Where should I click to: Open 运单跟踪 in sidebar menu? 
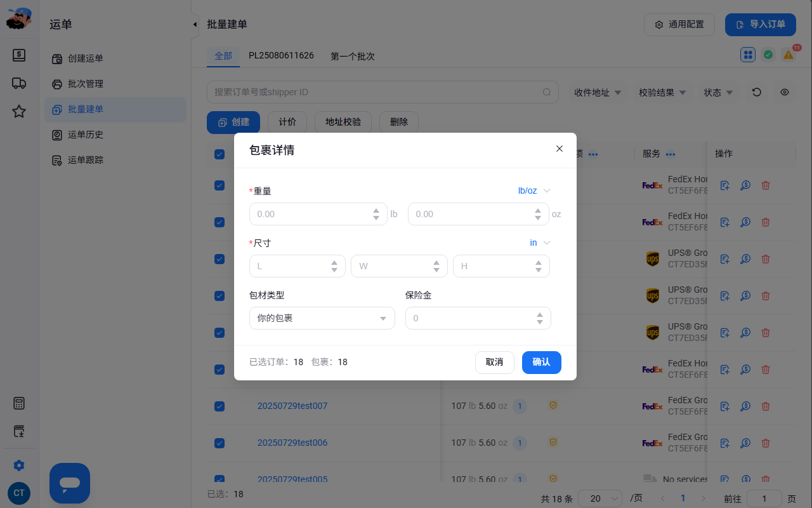pyautogui.click(x=115, y=160)
